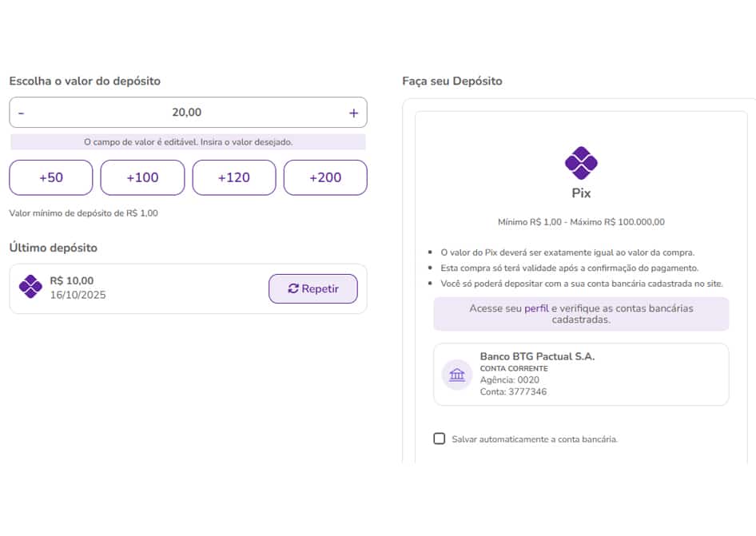The image size is (756, 536).
Task: Click the last deposit date 16/10/2025
Action: pos(78,295)
